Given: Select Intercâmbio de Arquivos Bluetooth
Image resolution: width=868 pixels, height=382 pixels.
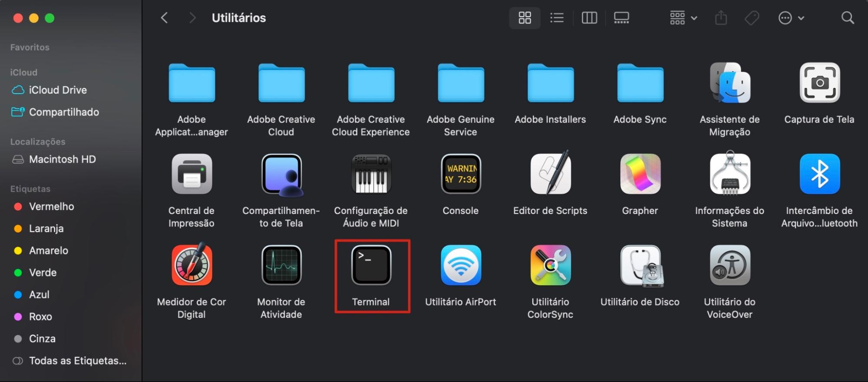Looking at the screenshot, I should click(x=820, y=174).
